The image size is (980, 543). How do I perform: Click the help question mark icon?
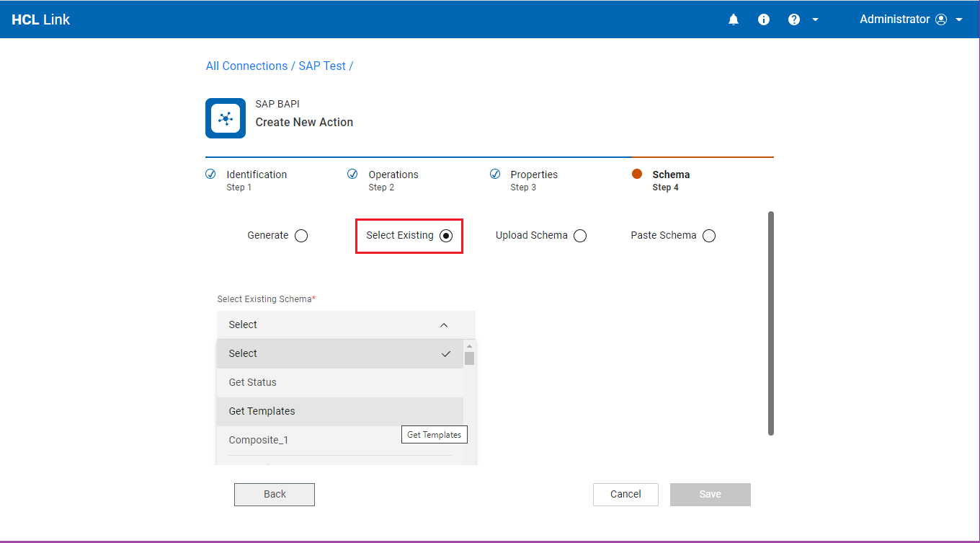click(x=794, y=19)
